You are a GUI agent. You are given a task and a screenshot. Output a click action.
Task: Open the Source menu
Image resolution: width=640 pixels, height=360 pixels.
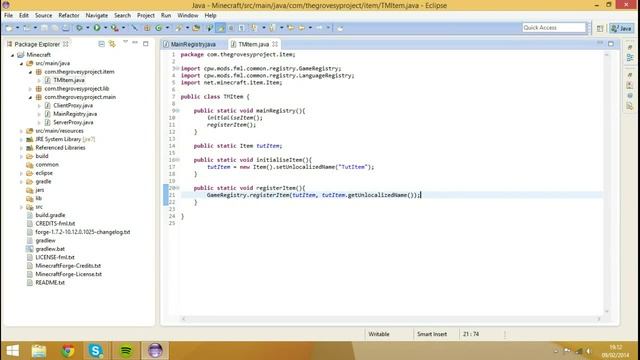pyautogui.click(x=43, y=16)
